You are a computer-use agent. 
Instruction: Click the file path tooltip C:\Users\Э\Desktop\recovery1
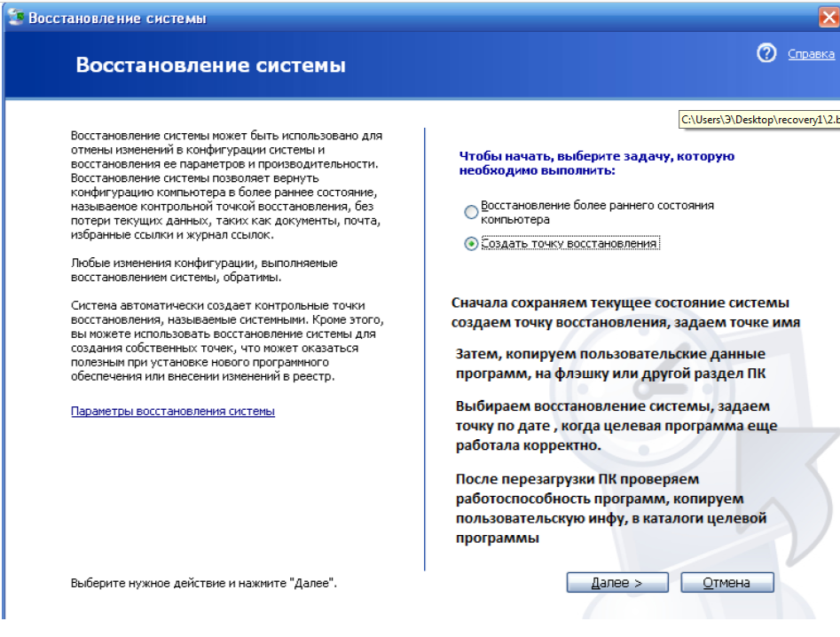758,120
